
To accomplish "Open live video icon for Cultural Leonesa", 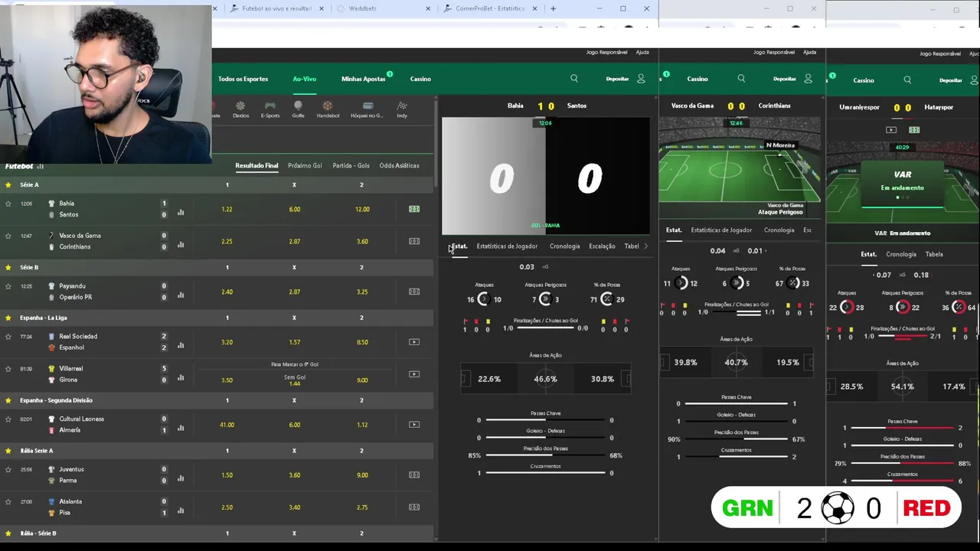I will (x=414, y=425).
